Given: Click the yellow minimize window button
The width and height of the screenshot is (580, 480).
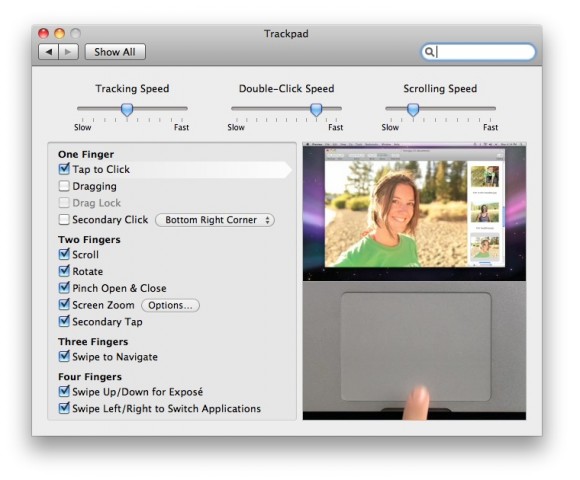Looking at the screenshot, I should point(60,34).
